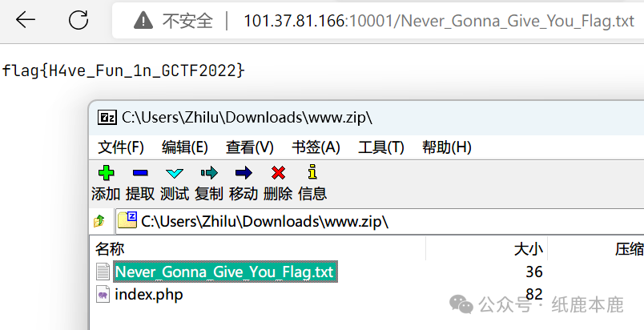Click the Test checkmark icon
This screenshot has height=330, width=644.
pyautogui.click(x=175, y=173)
